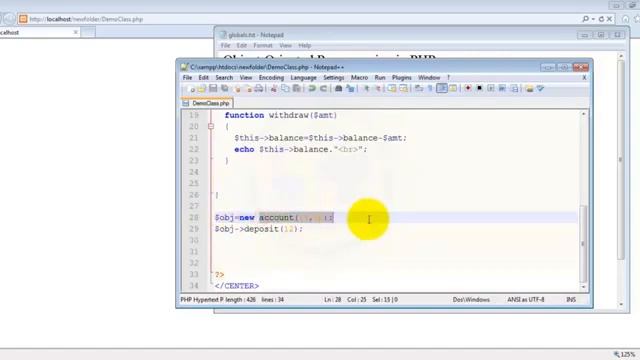This screenshot has height=360, width=640.
Task: Open the ? help menu in Notepad++
Action: click(x=448, y=78)
